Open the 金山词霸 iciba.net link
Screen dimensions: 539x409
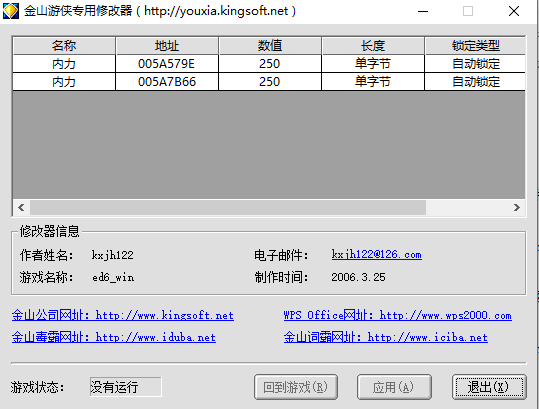click(x=386, y=337)
